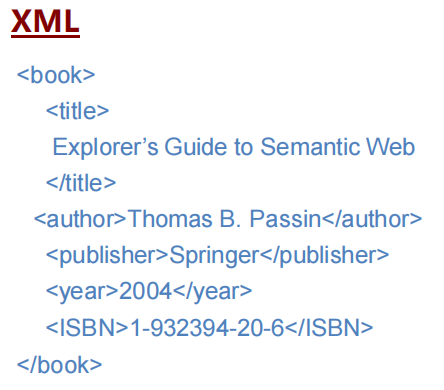444x390 pixels.
Task: Click the word Guide in the title
Action: pyautogui.click(x=196, y=147)
